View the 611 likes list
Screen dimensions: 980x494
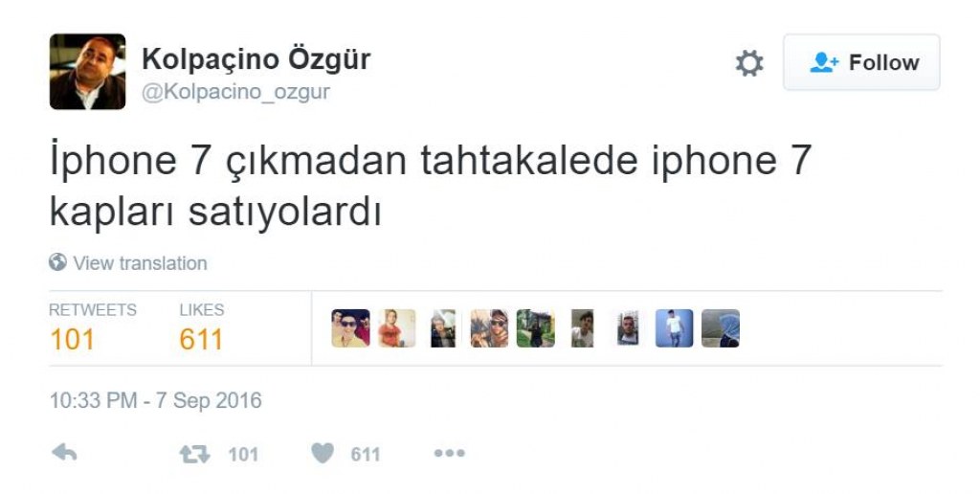click(201, 329)
